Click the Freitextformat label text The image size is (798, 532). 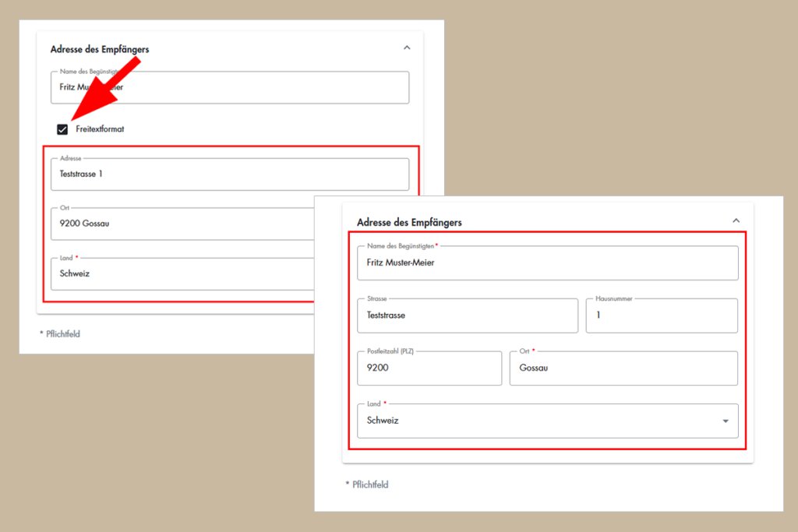pyautogui.click(x=100, y=129)
